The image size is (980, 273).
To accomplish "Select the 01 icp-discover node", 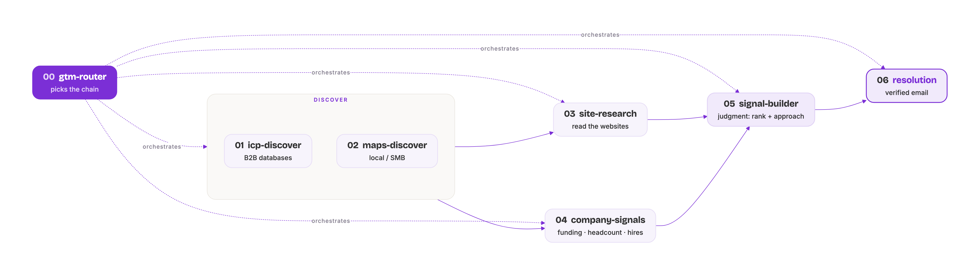I will [268, 151].
